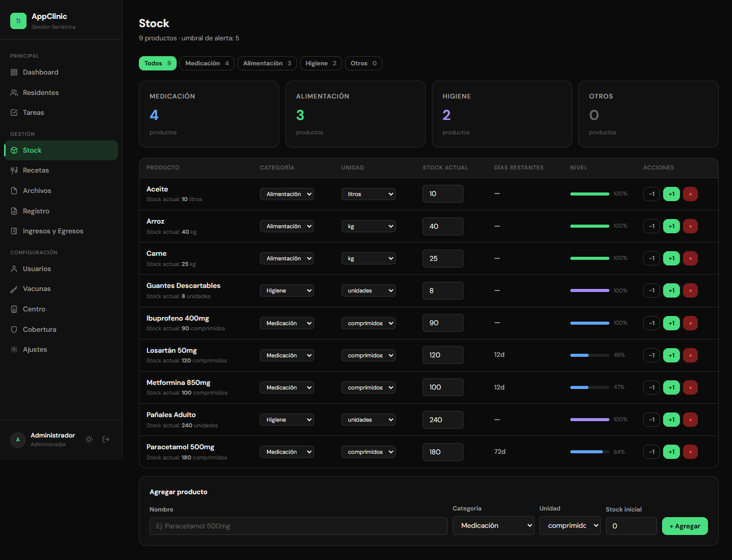Increase Carne stock with +1 button

(x=672, y=258)
